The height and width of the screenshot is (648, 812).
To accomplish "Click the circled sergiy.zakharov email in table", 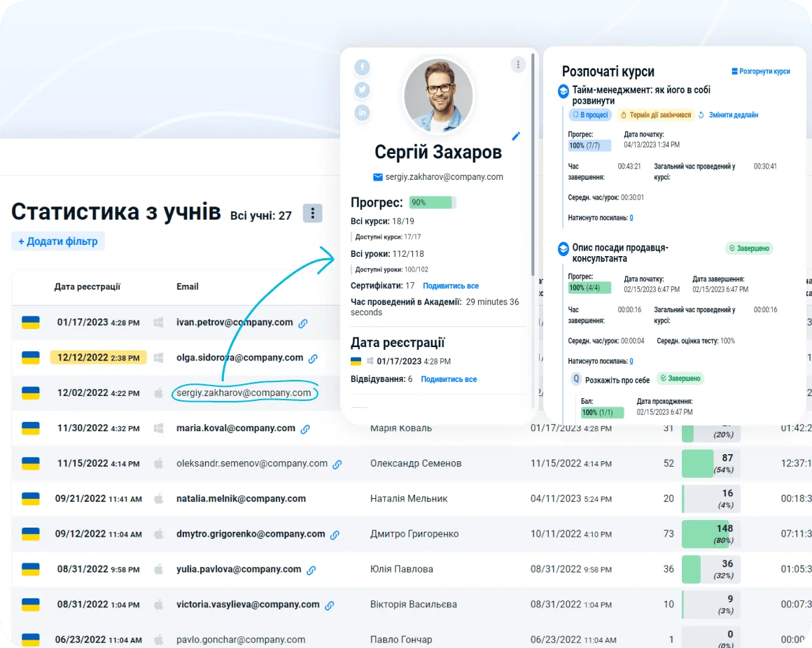I will coord(244,393).
